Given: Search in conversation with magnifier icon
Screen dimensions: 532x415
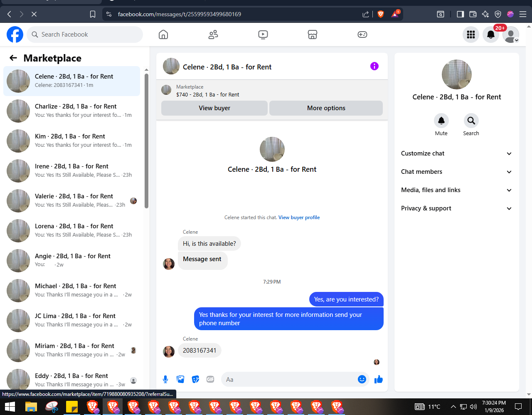Looking at the screenshot, I should pyautogui.click(x=471, y=121).
